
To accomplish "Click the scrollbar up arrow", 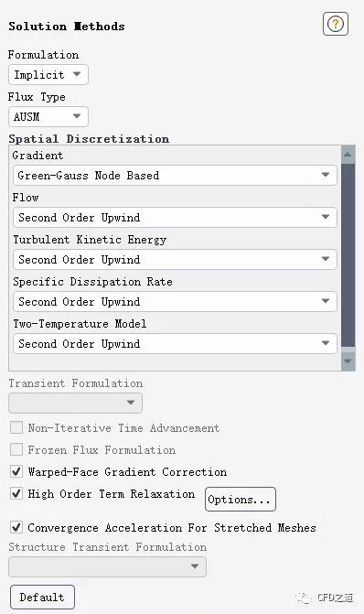I will [348, 155].
